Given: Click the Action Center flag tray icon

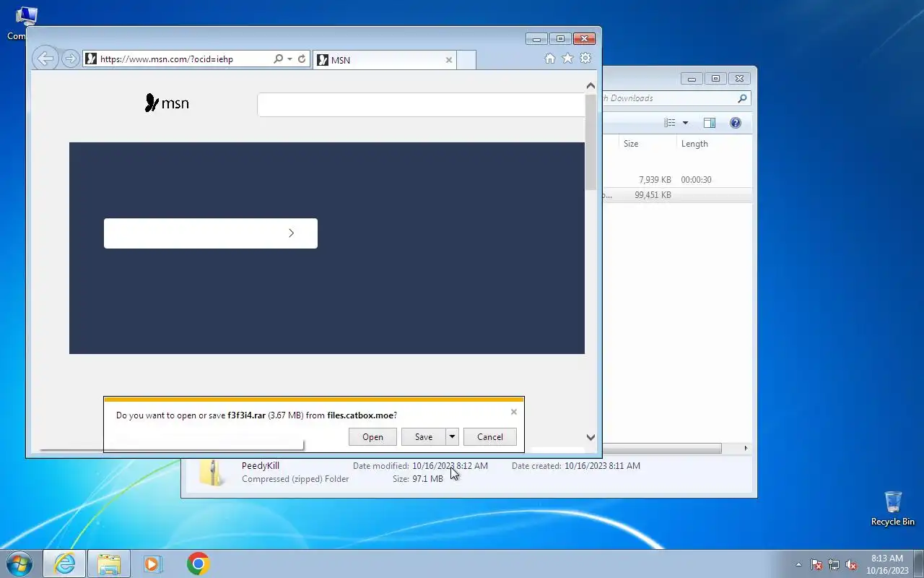Looking at the screenshot, I should (816, 564).
